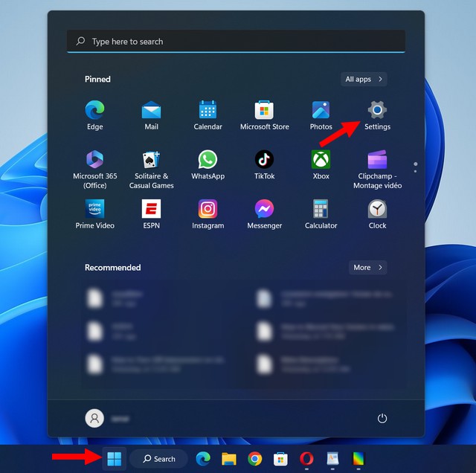Launch Opera browser from the taskbar

[306, 459]
